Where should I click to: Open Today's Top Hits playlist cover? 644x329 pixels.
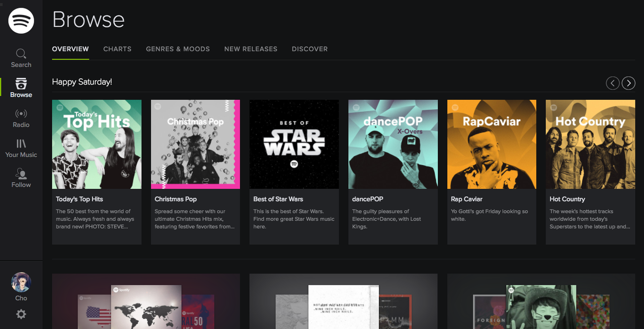(97, 144)
